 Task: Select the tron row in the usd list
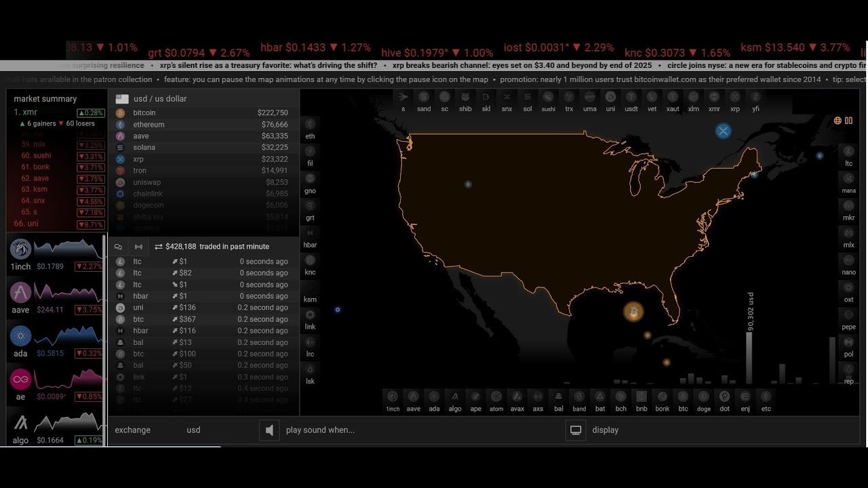pos(202,171)
